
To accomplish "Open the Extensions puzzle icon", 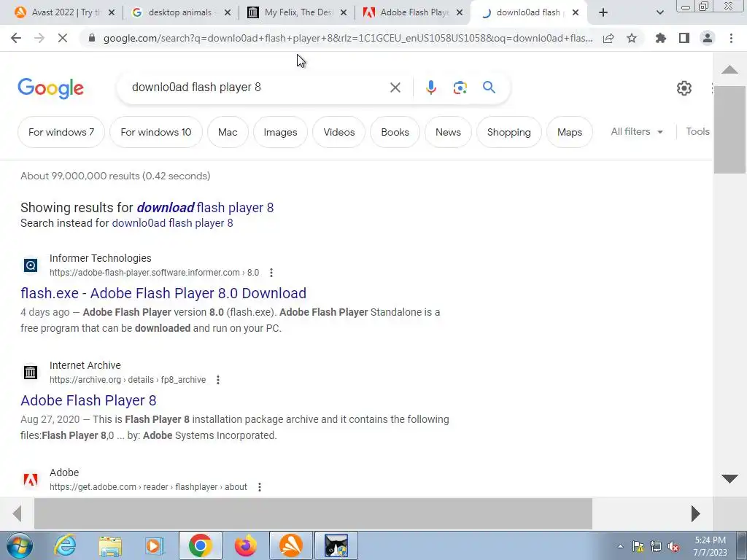I will click(661, 38).
